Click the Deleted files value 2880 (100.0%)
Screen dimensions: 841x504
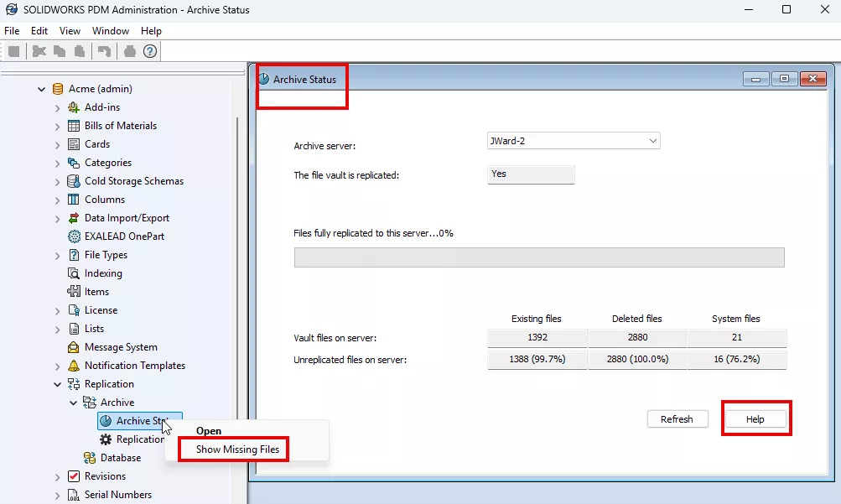[x=638, y=359]
